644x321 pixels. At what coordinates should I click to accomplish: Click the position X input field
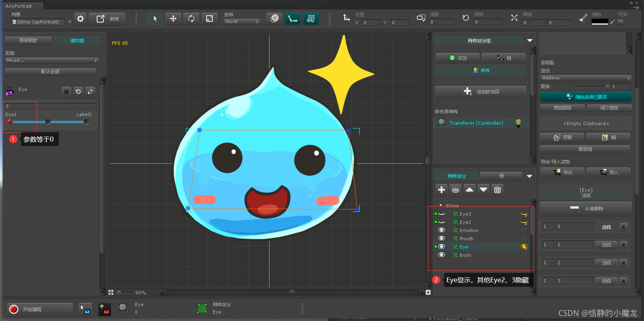tap(371, 23)
